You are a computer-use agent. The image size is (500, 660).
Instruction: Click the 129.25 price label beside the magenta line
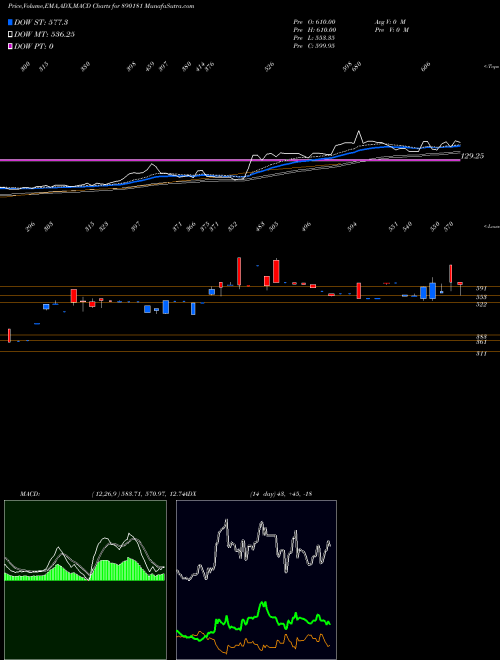click(473, 156)
